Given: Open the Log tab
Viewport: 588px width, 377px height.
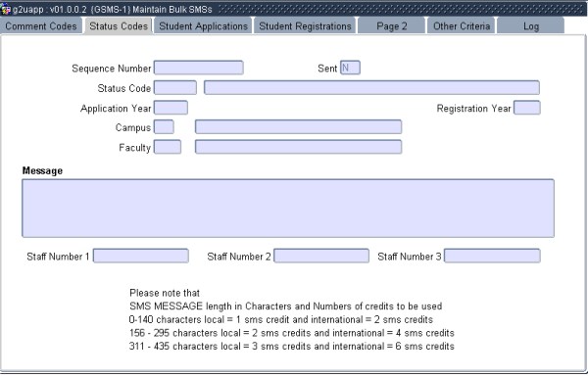Looking at the screenshot, I should coord(530,25).
